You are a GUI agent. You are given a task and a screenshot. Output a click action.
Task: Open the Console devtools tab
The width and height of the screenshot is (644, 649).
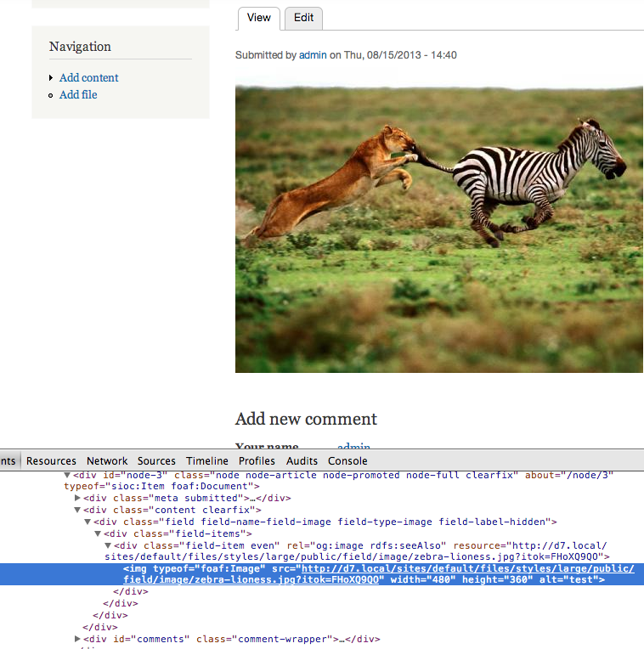(347, 460)
